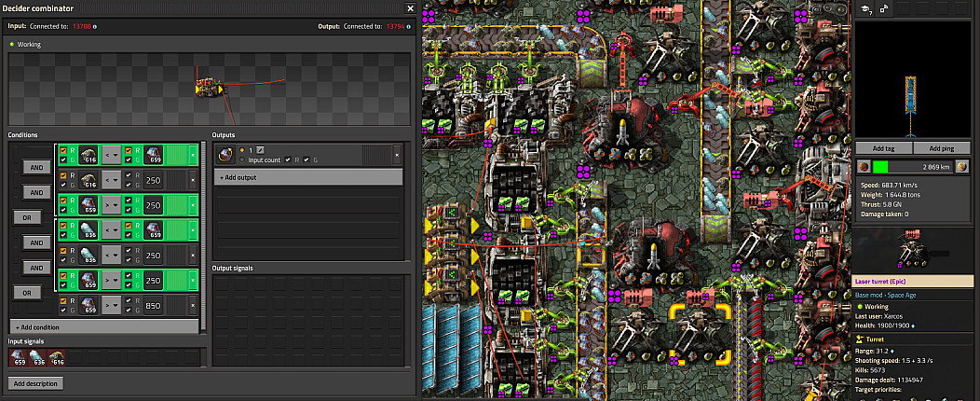Click the origin planet icon left of progress bar
The width and height of the screenshot is (980, 401).
click(864, 166)
